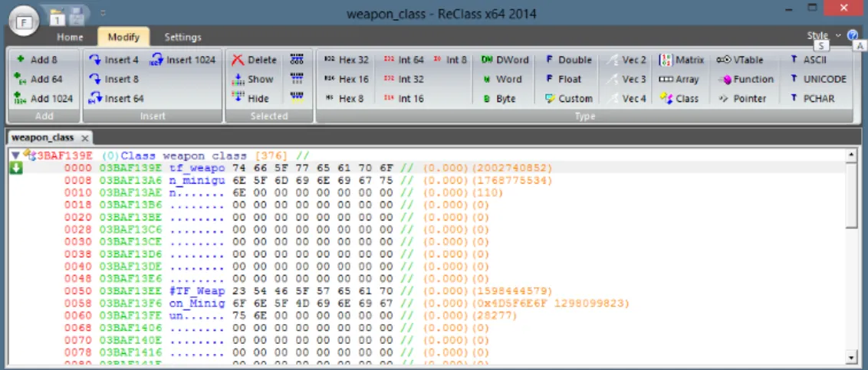Screen dimensions: 868x370
Task: Click the vertical scrollbar down arrow
Action: click(853, 357)
